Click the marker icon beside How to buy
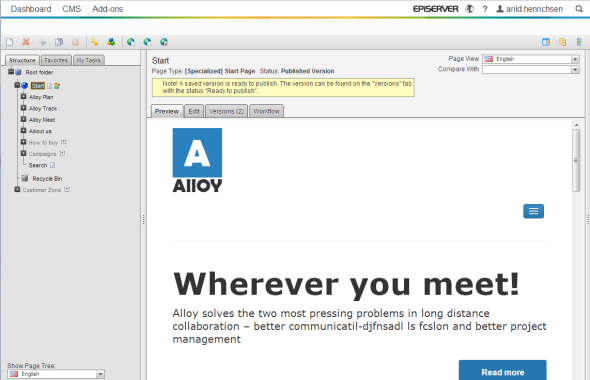The image size is (590, 380). coord(64,142)
